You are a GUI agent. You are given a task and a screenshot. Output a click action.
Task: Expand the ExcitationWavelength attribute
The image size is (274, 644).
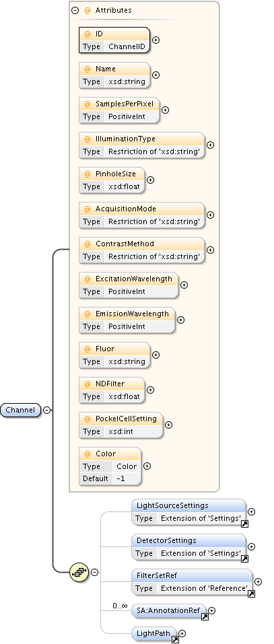184,285
